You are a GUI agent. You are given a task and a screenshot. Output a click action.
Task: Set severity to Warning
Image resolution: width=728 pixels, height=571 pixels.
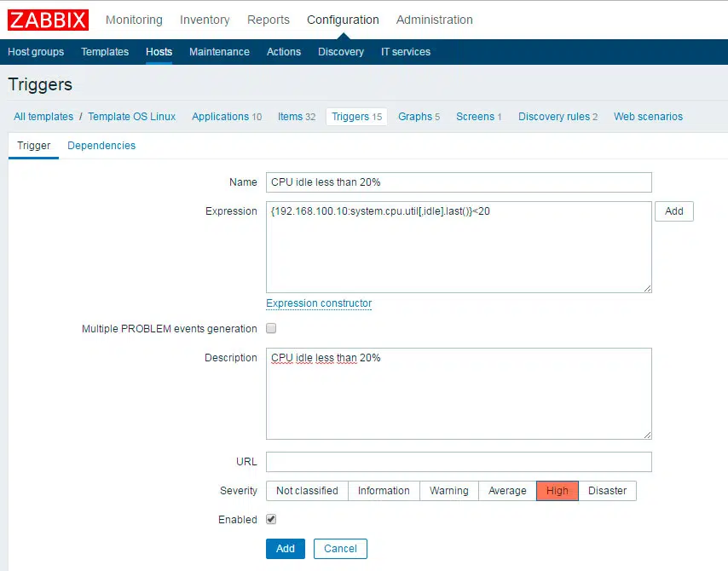click(448, 491)
